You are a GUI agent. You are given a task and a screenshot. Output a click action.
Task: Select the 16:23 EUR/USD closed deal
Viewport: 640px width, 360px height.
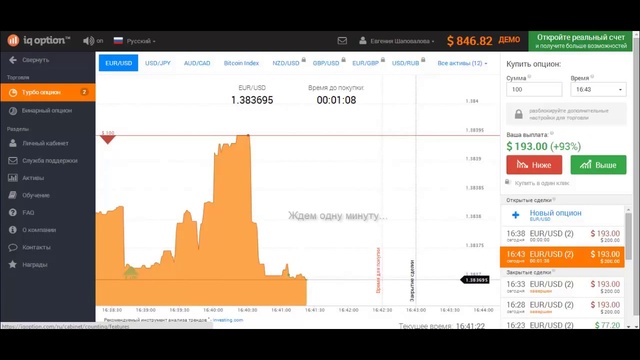(562, 325)
